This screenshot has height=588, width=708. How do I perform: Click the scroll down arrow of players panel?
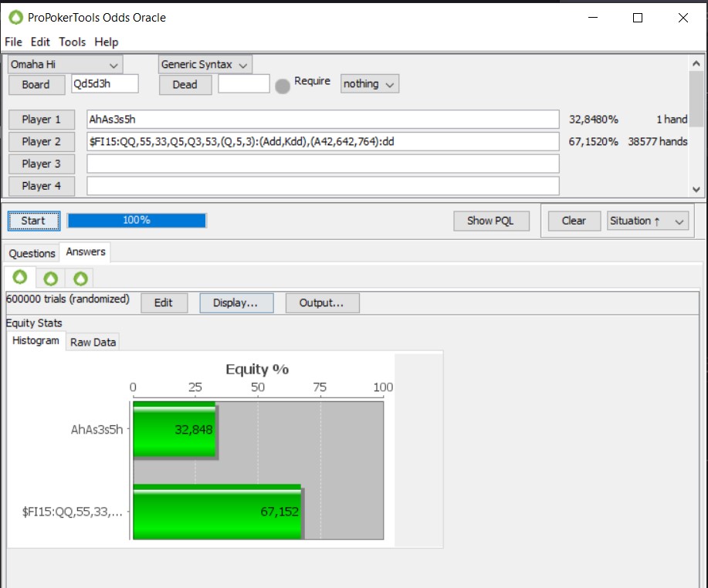[696, 190]
